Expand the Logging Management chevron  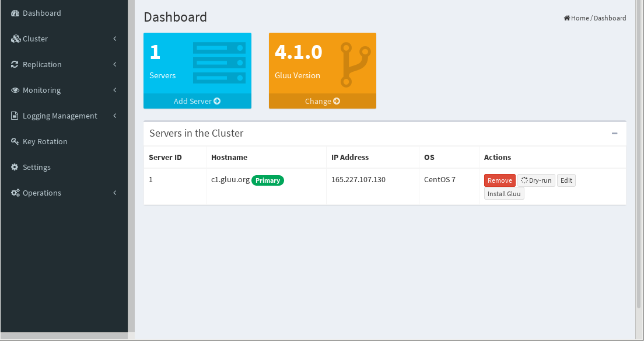click(x=115, y=116)
